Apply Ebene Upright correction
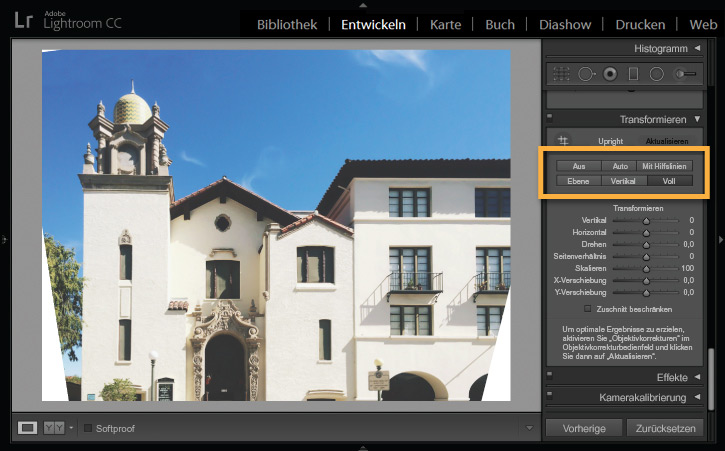This screenshot has height=451, width=725. click(579, 181)
